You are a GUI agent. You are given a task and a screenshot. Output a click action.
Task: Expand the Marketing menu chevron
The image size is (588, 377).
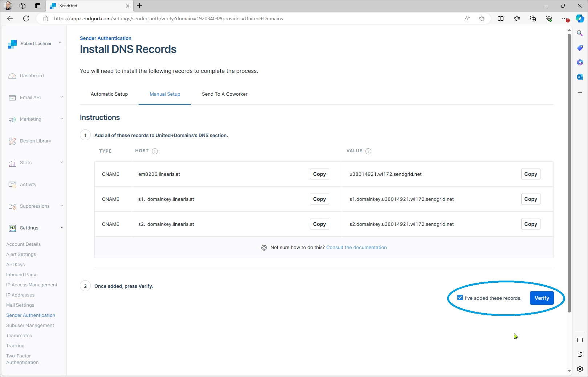coord(62,119)
